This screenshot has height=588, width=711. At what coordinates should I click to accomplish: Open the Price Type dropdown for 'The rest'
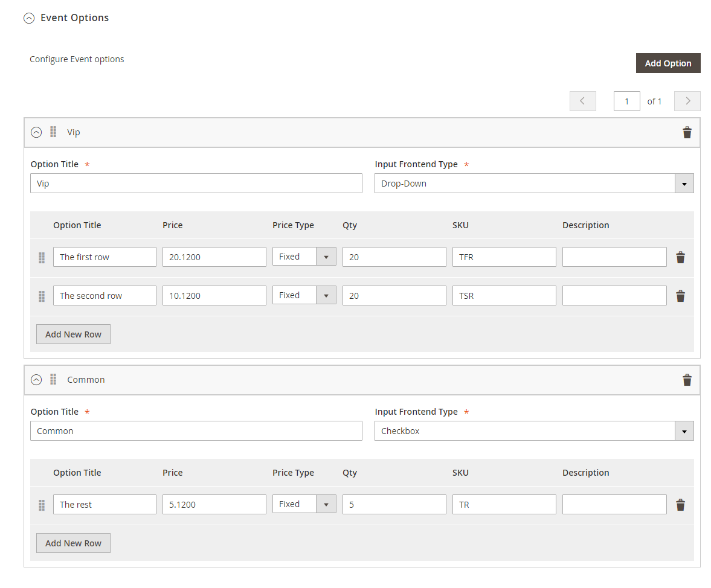pyautogui.click(x=304, y=503)
